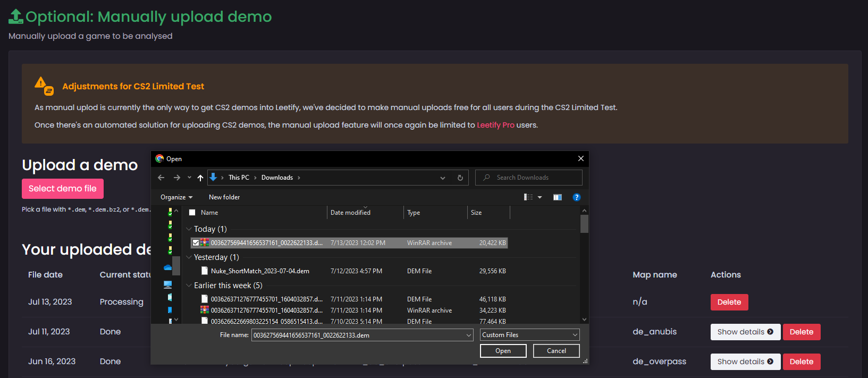The image size is (868, 378).
Task: Open the Custom Files type dropdown
Action: [x=529, y=335]
